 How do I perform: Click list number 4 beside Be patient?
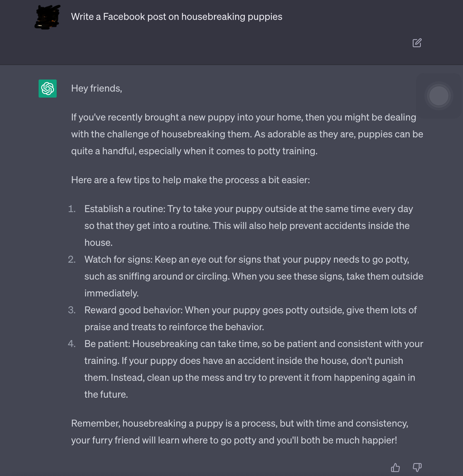point(72,344)
